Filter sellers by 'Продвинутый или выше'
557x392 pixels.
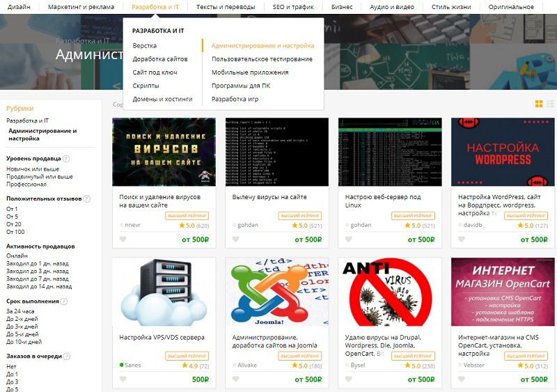click(40, 177)
